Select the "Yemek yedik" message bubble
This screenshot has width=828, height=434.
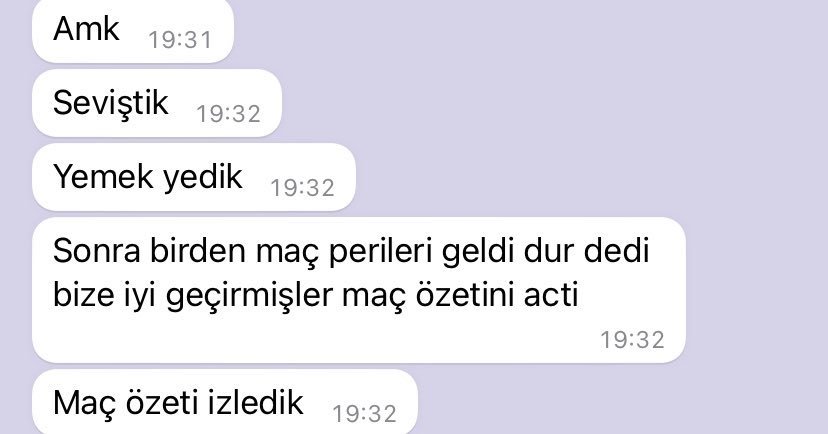(x=194, y=177)
